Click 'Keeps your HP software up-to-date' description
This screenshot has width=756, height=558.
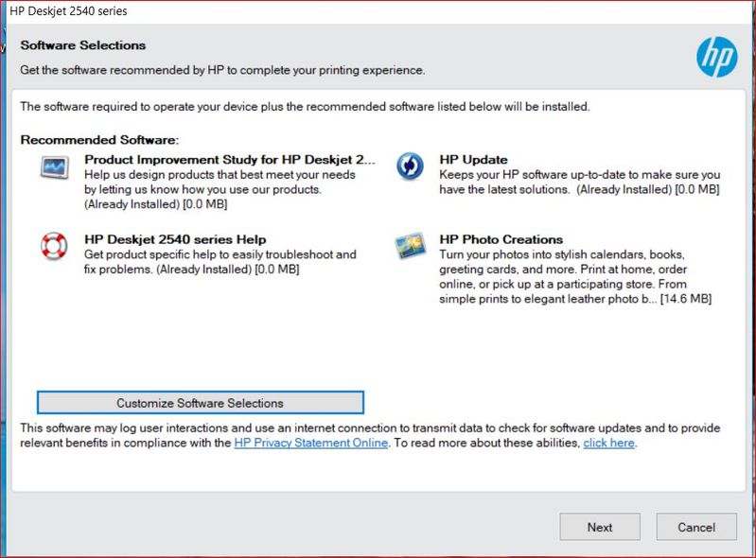(579, 183)
